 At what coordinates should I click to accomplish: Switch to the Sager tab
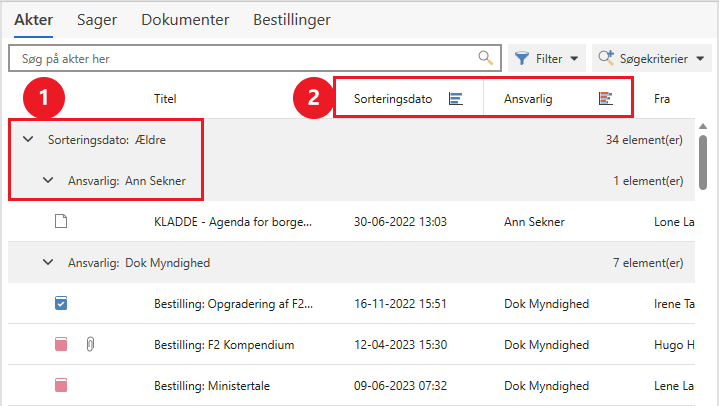tap(97, 20)
